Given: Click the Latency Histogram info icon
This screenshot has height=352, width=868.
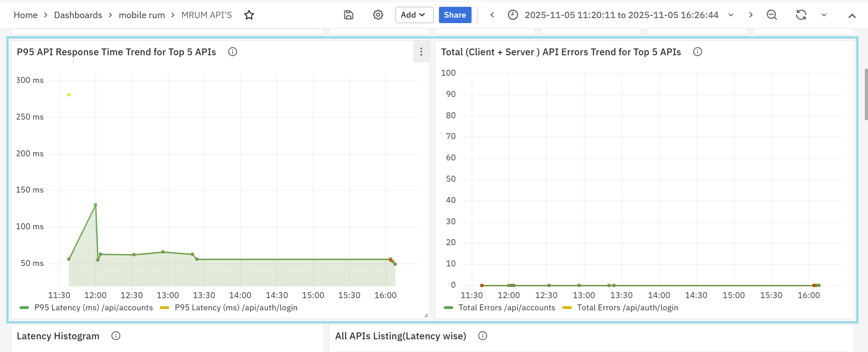Looking at the screenshot, I should (116, 336).
